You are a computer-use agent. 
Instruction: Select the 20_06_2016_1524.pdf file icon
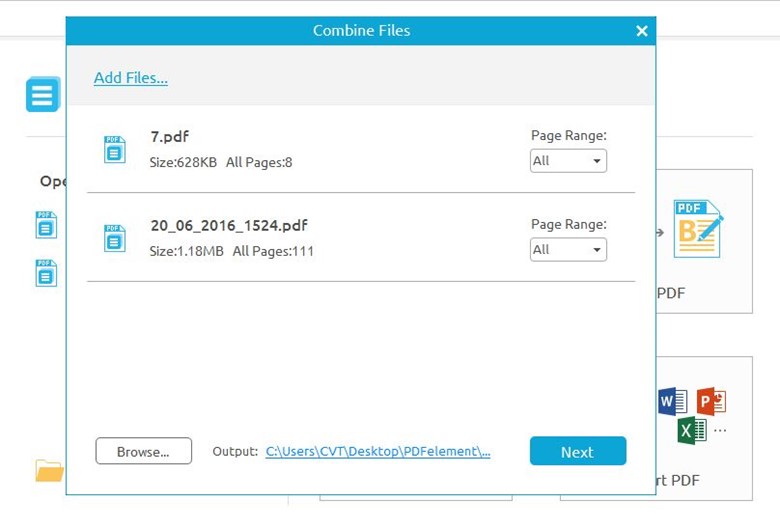tap(115, 238)
